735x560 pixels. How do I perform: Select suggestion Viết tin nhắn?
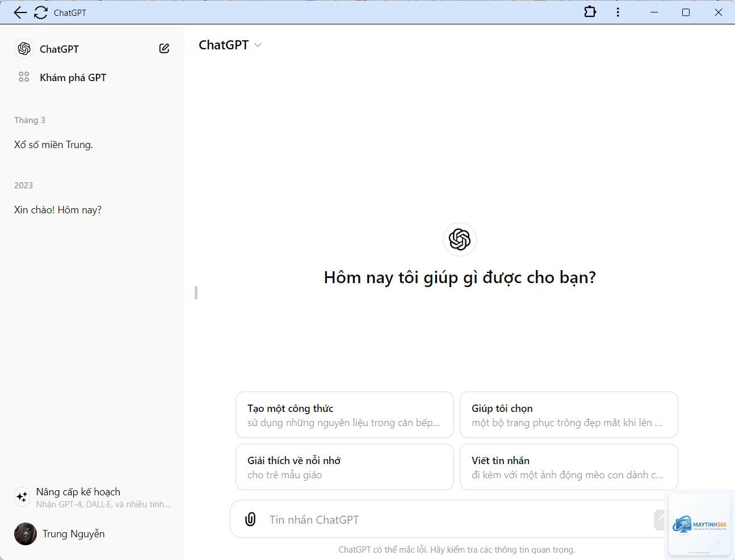569,467
